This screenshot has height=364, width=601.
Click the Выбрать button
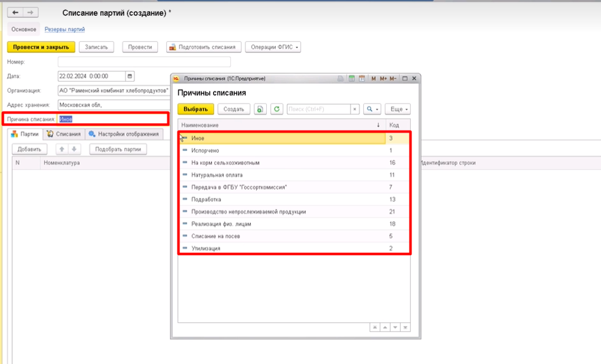(x=195, y=109)
